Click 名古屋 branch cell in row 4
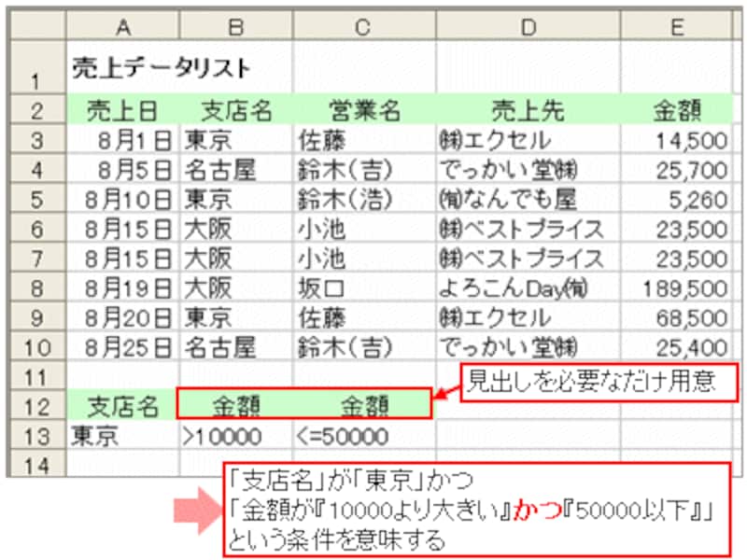 click(236, 169)
